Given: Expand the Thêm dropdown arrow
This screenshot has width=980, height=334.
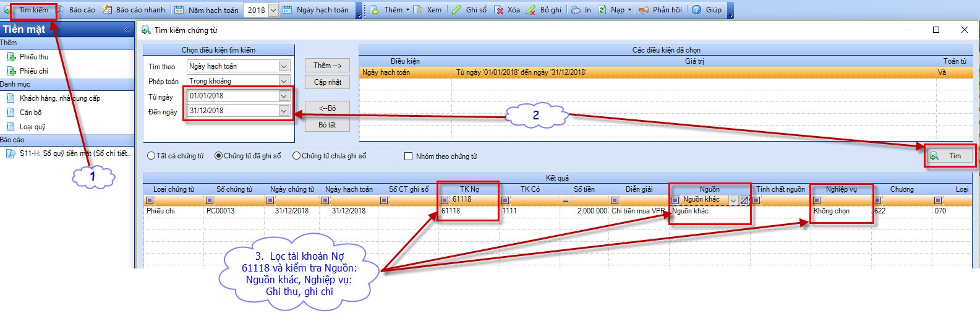Looking at the screenshot, I should (407, 10).
